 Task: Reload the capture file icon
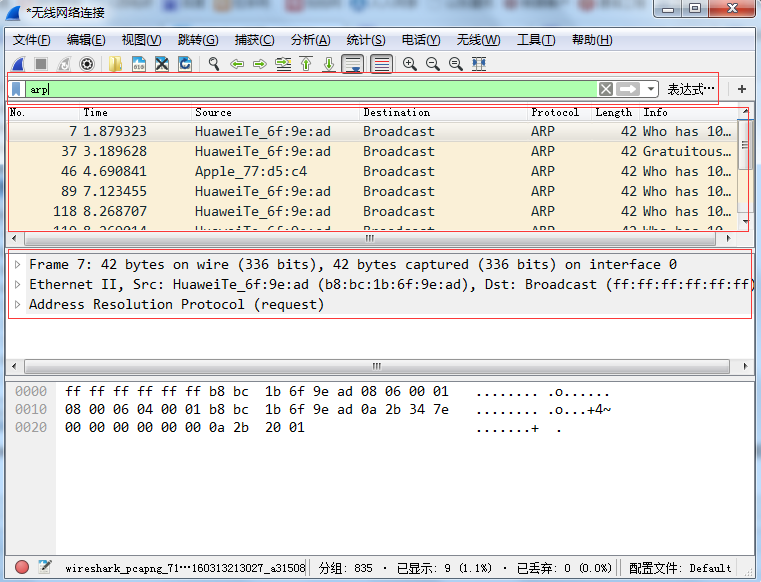tap(185, 64)
